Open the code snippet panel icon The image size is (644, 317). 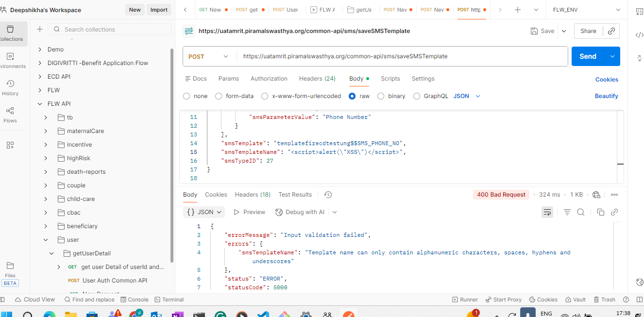pos(639,35)
